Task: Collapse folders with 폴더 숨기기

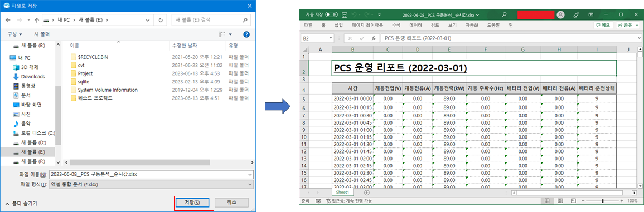Action: (21, 203)
